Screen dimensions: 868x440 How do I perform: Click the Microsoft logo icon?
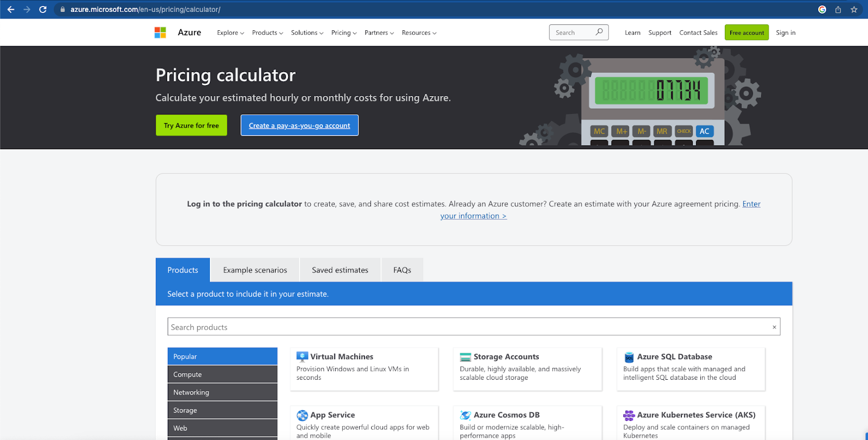tap(160, 33)
